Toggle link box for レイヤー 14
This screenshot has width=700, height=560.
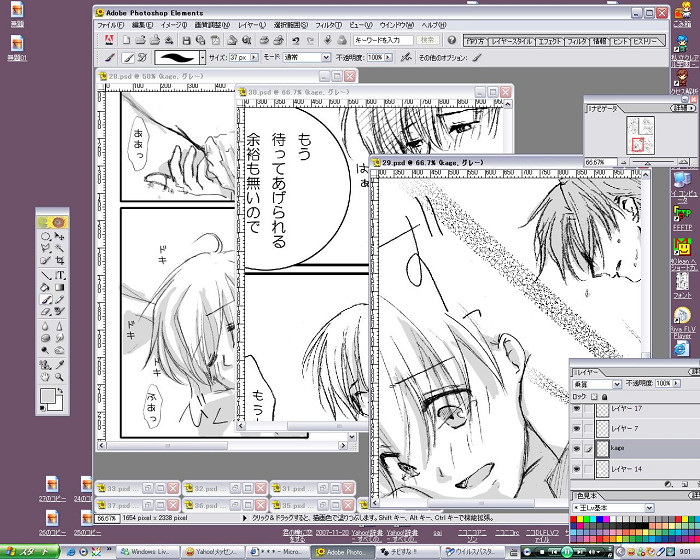(x=589, y=469)
